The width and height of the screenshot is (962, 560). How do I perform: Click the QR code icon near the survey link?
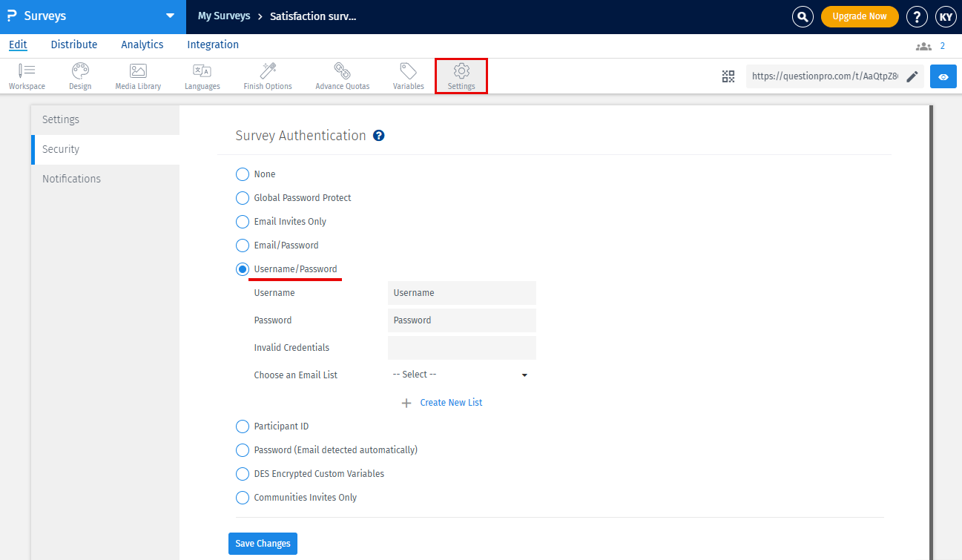(x=728, y=76)
